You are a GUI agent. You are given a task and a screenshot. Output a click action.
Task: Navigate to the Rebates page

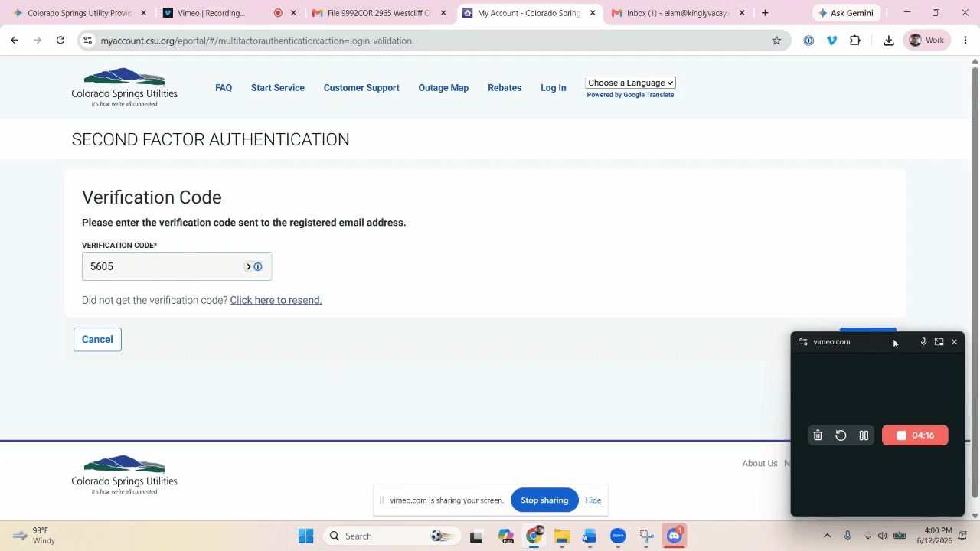pyautogui.click(x=505, y=88)
